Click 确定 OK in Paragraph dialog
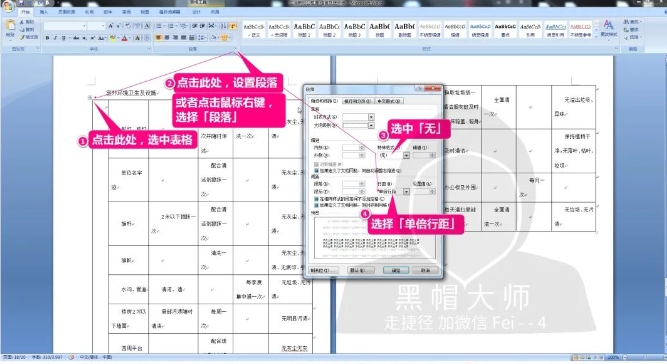The image size is (667, 364). pyautogui.click(x=396, y=270)
